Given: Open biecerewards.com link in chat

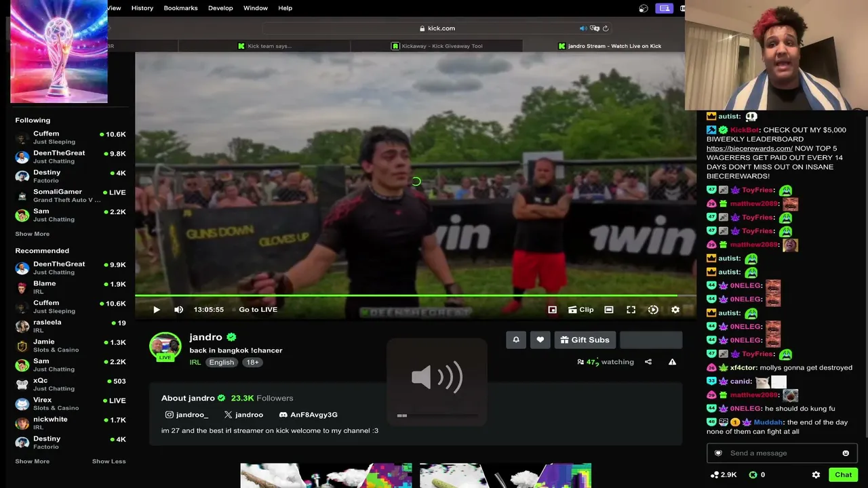Looking at the screenshot, I should coord(749,148).
